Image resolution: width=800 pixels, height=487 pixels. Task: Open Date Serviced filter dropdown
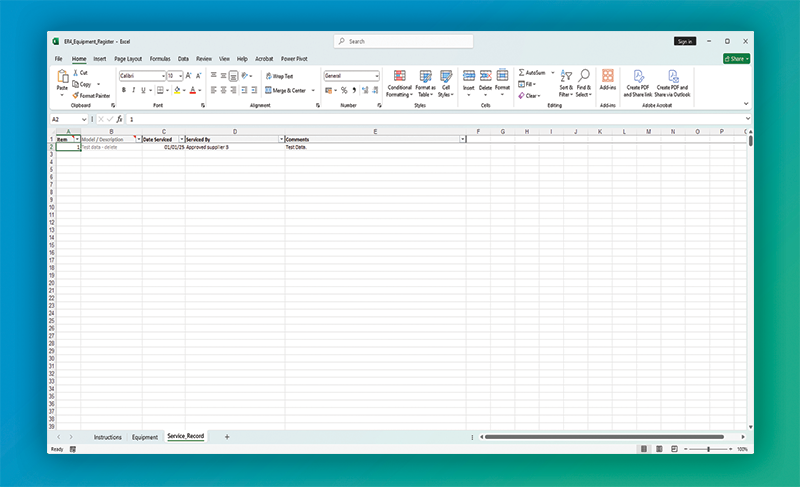(x=182, y=139)
